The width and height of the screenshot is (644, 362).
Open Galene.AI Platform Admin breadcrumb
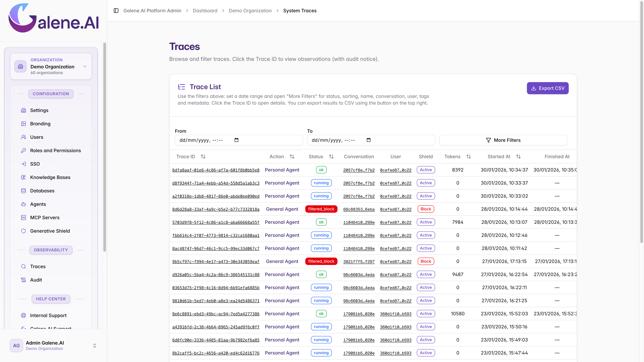point(152,11)
